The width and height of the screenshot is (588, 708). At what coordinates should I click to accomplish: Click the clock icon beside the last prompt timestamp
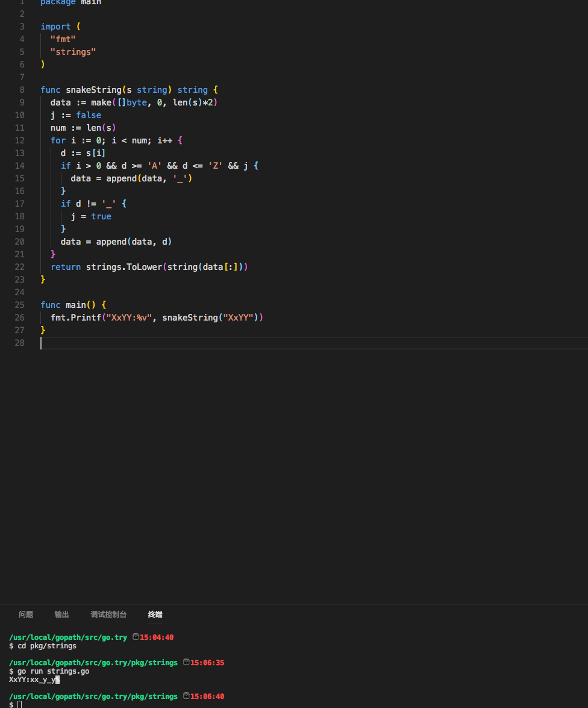(x=186, y=695)
